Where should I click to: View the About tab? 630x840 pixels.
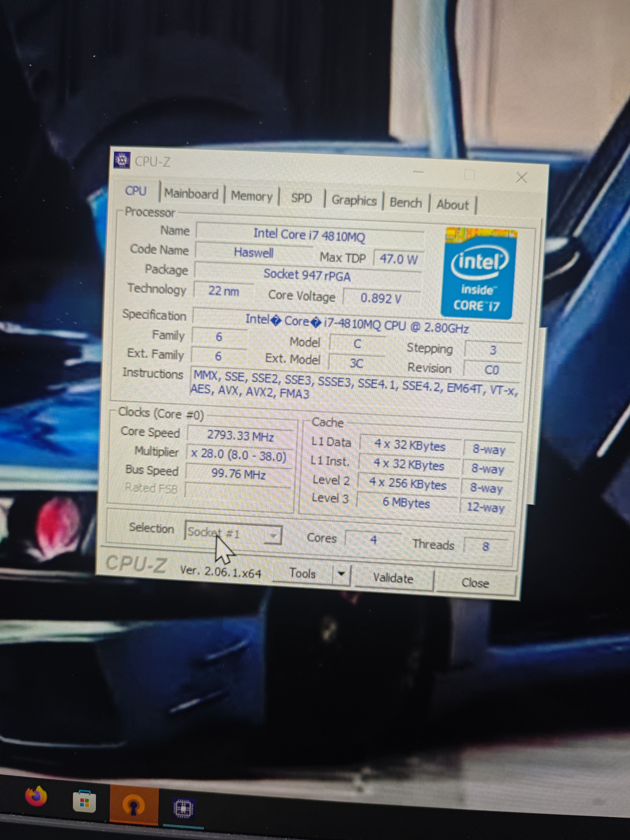tap(452, 205)
